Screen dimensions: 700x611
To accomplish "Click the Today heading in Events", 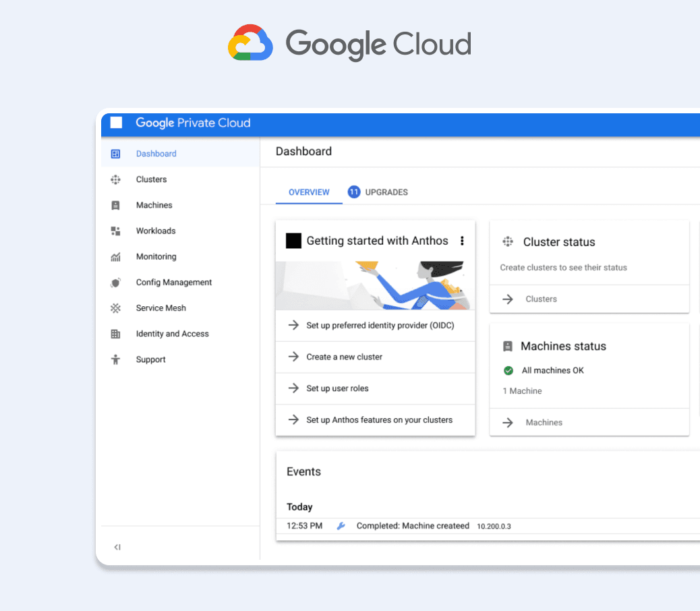I will coord(299,507).
